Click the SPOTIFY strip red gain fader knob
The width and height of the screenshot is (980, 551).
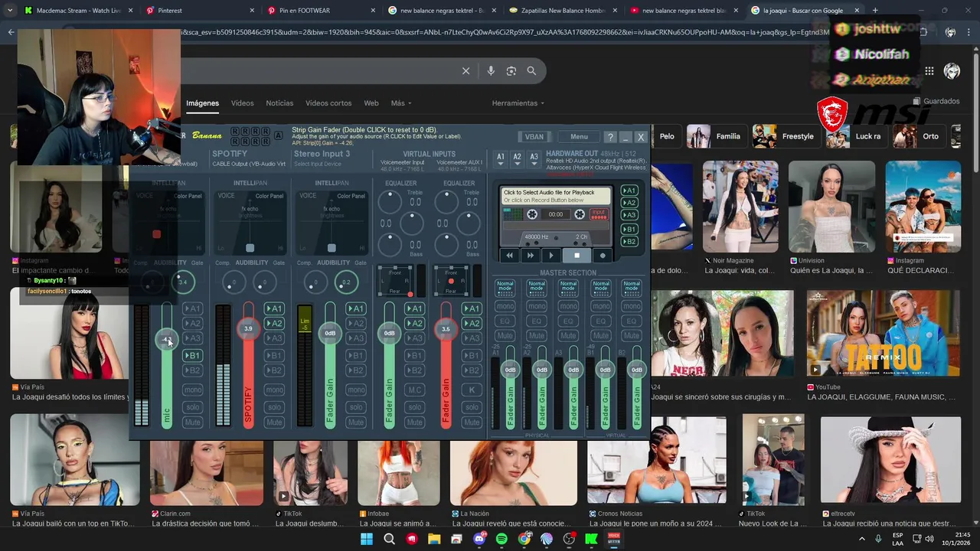[x=248, y=328]
